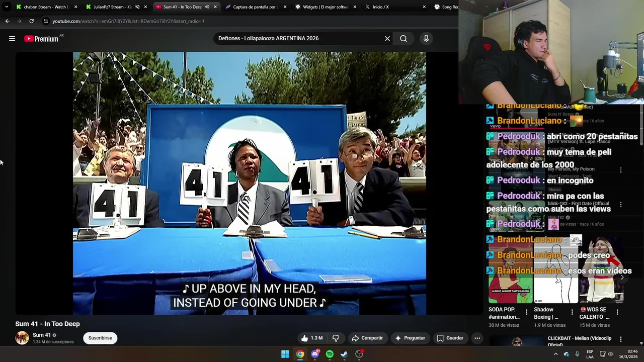Clear the search box with the X
Image resolution: width=644 pixels, height=362 pixels.
tap(387, 39)
